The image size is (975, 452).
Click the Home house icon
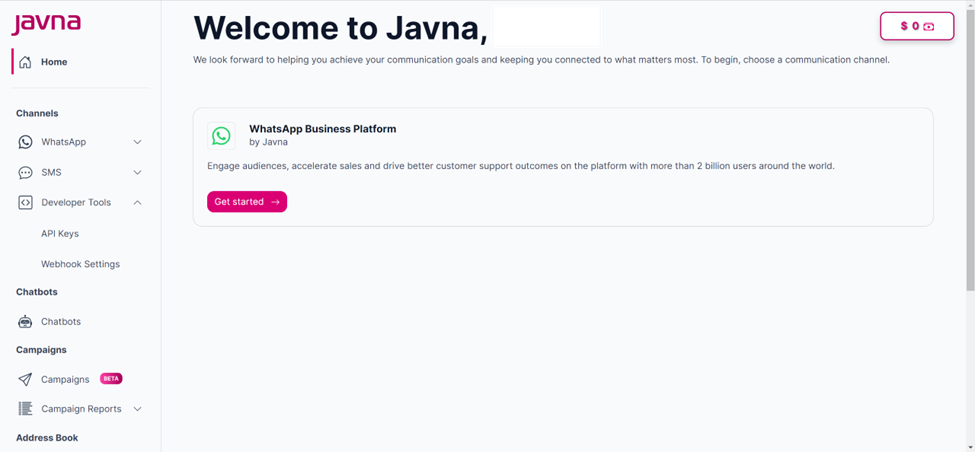pos(25,62)
